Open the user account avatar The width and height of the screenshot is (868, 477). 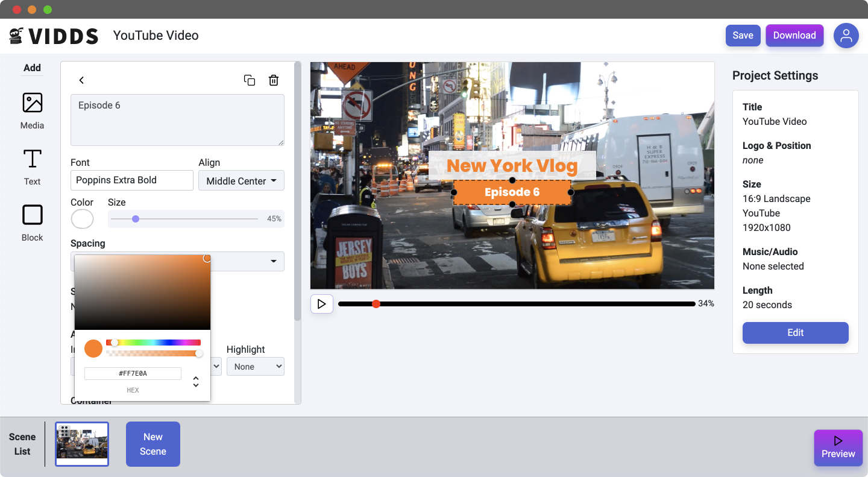click(x=846, y=36)
